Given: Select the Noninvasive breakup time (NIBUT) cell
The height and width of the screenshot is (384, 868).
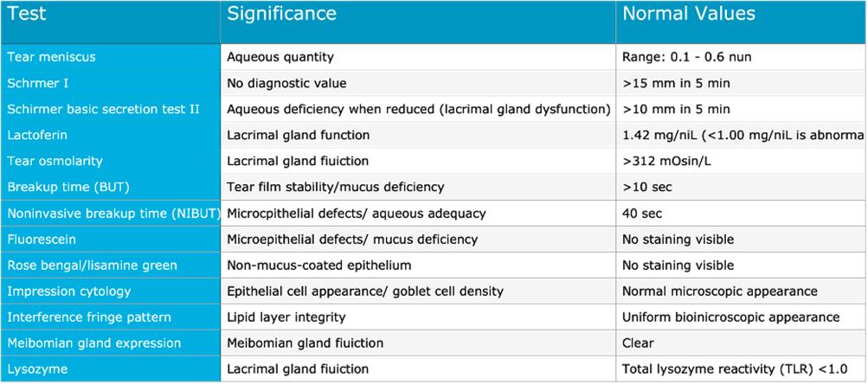Looking at the screenshot, I should (x=111, y=213).
